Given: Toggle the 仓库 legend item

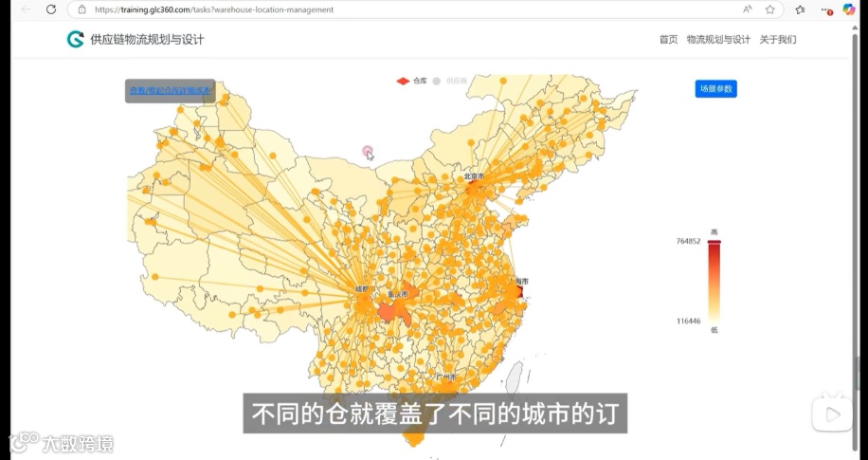Looking at the screenshot, I should (411, 81).
